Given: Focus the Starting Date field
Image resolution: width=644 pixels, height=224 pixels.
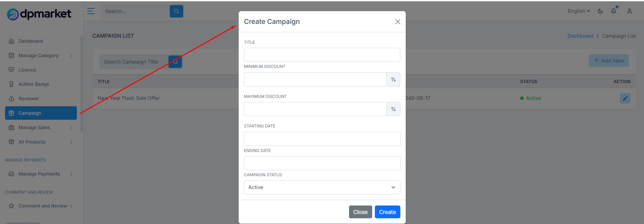Looking at the screenshot, I should coord(322,139).
